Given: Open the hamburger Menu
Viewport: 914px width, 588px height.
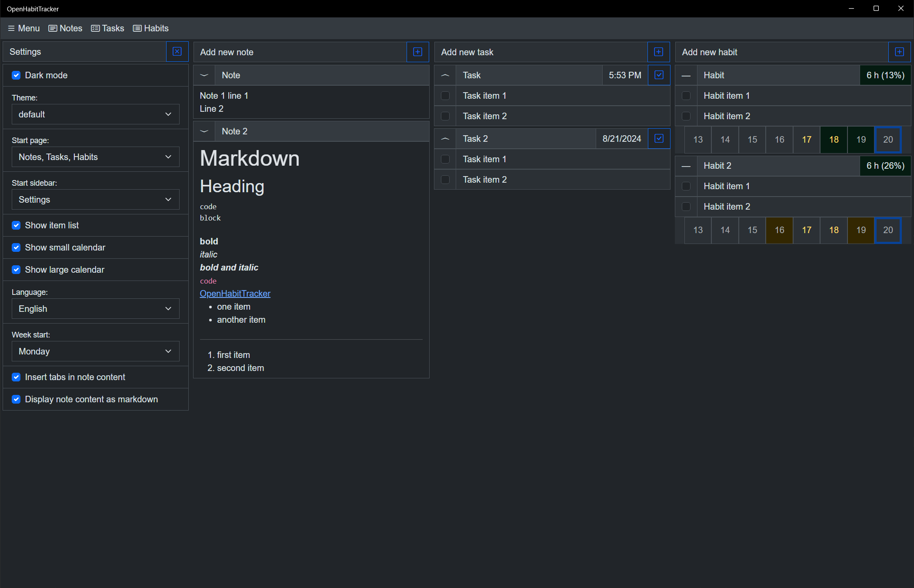Looking at the screenshot, I should (24, 28).
